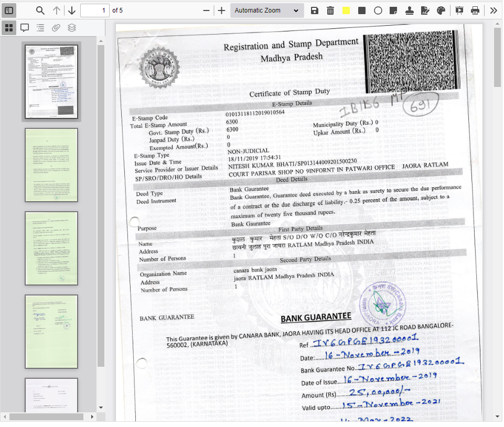This screenshot has width=504, height=427.
Task: Zoom in on the document
Action: pos(221,10)
